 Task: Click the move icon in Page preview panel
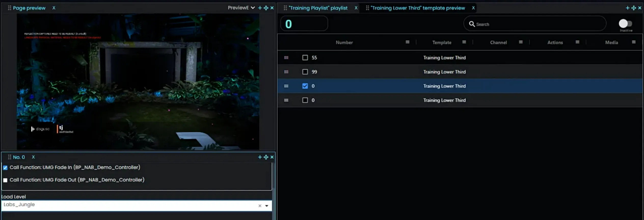click(x=266, y=8)
